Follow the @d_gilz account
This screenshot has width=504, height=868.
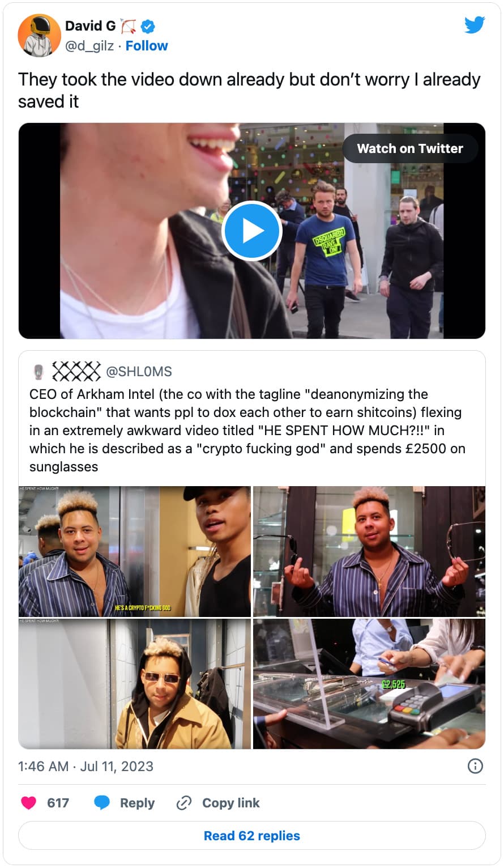[x=147, y=46]
